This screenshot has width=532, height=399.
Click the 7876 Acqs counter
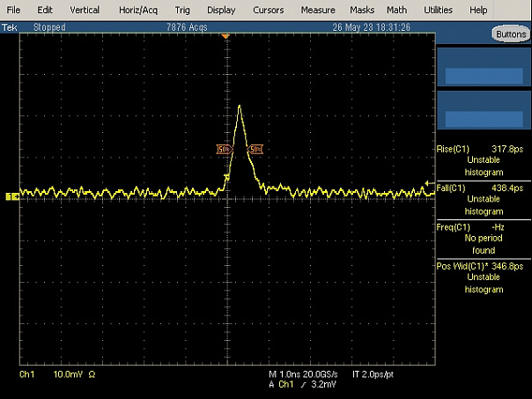(187, 27)
